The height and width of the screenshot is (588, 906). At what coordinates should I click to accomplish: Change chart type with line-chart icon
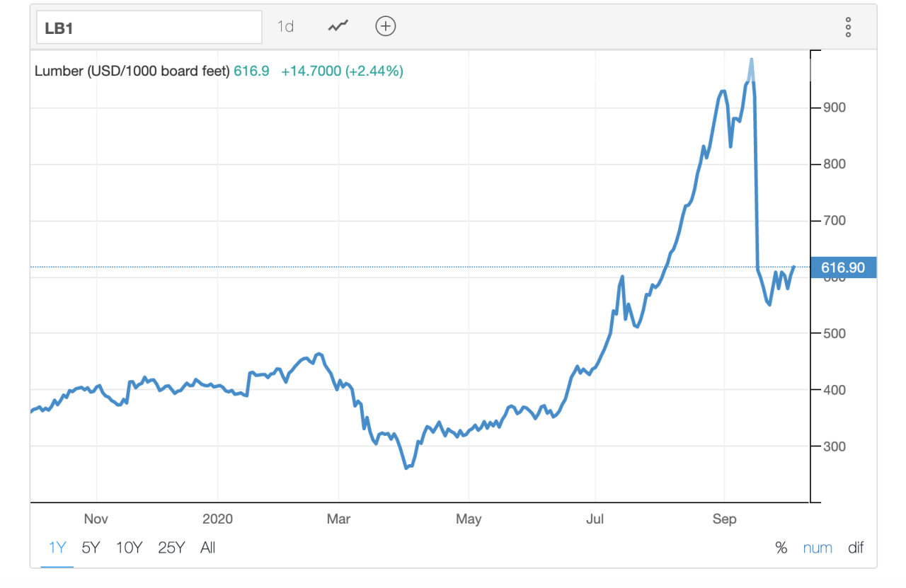(338, 27)
